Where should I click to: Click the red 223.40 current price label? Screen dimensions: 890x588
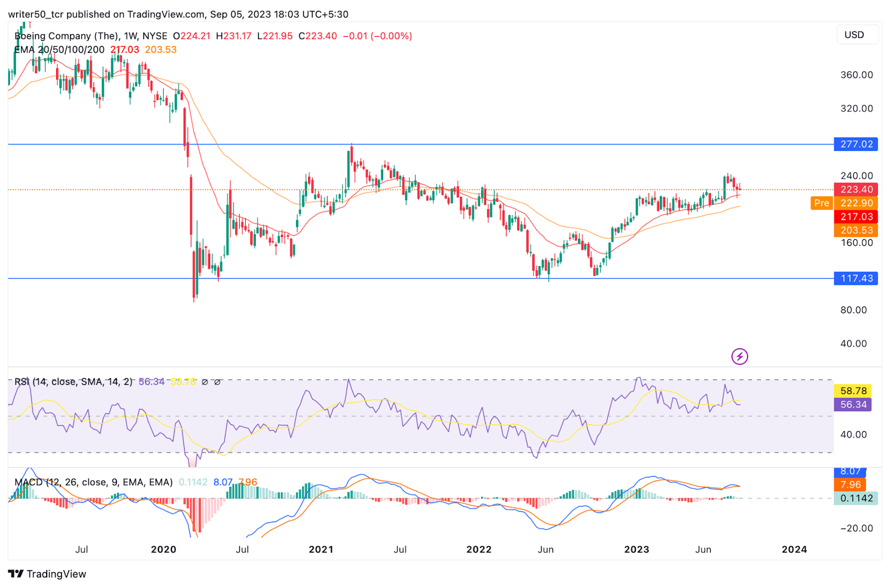(856, 189)
